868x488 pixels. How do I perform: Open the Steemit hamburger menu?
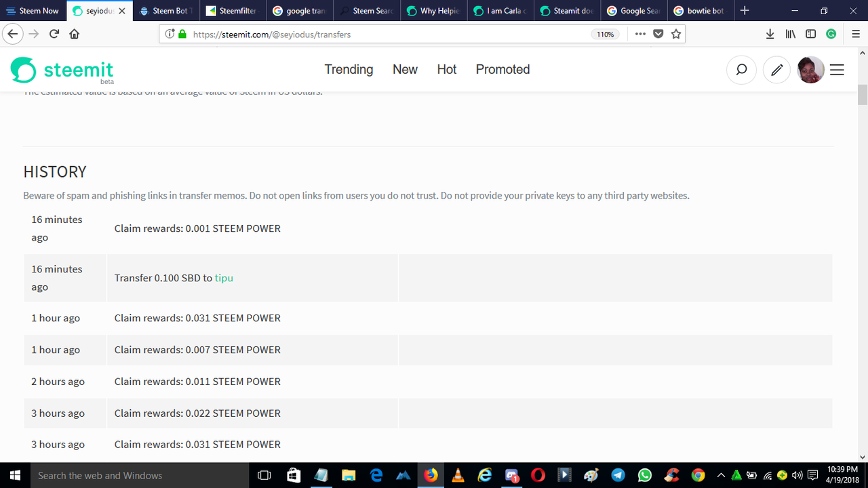click(837, 69)
